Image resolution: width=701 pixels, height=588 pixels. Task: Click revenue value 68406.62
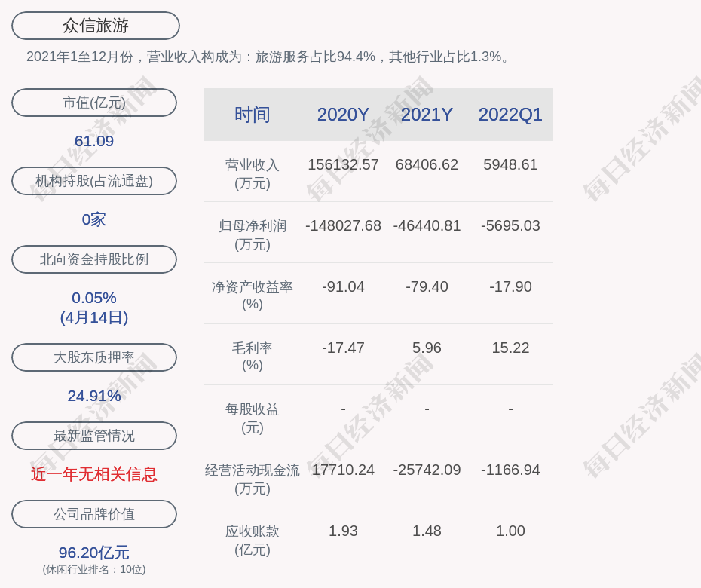pyautogui.click(x=427, y=164)
